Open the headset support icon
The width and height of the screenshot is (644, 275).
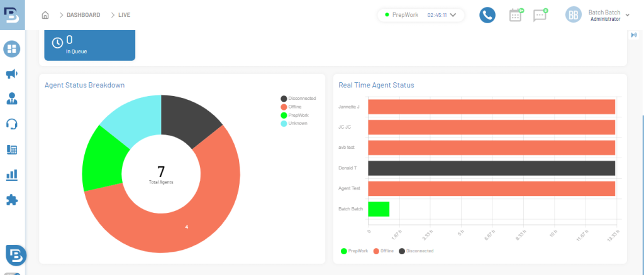click(x=12, y=124)
